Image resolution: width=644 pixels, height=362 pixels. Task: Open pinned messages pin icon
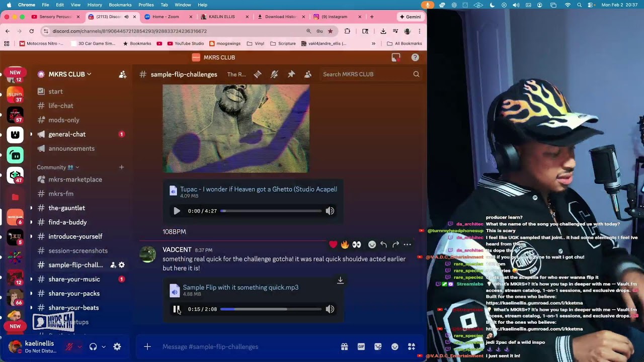click(291, 74)
